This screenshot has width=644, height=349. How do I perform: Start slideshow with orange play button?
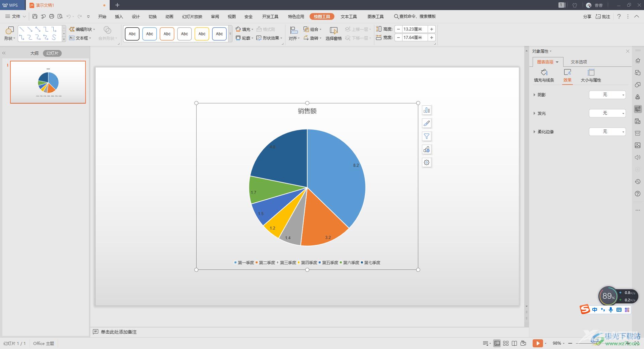tap(538, 343)
